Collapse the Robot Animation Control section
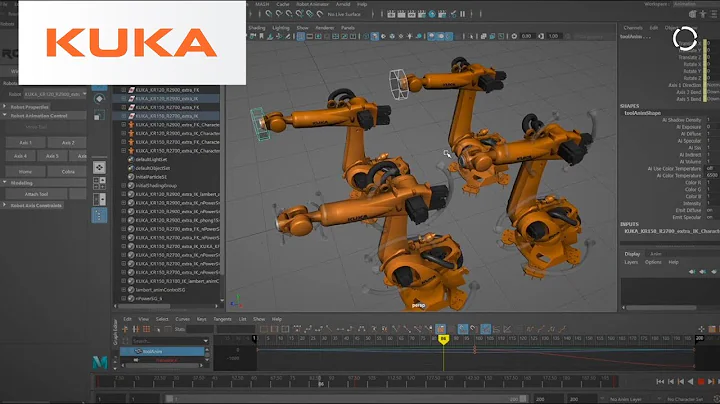Image resolution: width=720 pixels, height=404 pixels. coord(5,116)
